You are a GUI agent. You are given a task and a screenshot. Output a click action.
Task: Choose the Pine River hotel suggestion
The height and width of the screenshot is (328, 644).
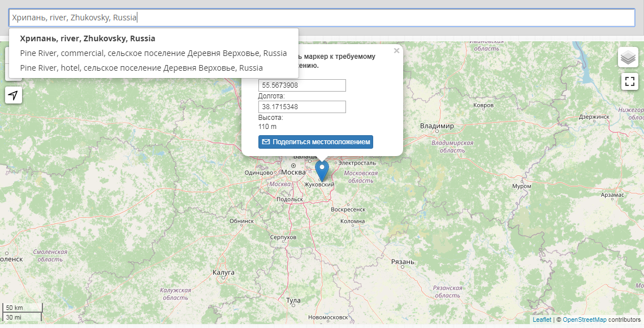pos(141,67)
